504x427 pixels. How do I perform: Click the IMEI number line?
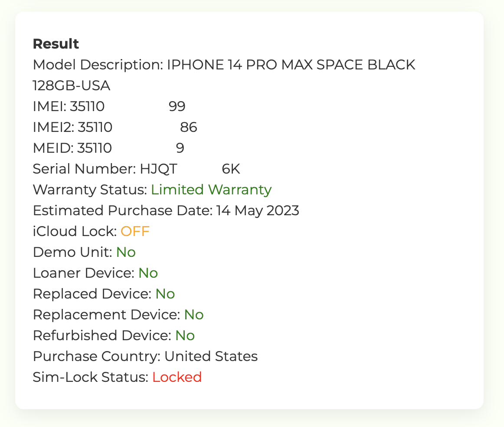click(x=109, y=106)
